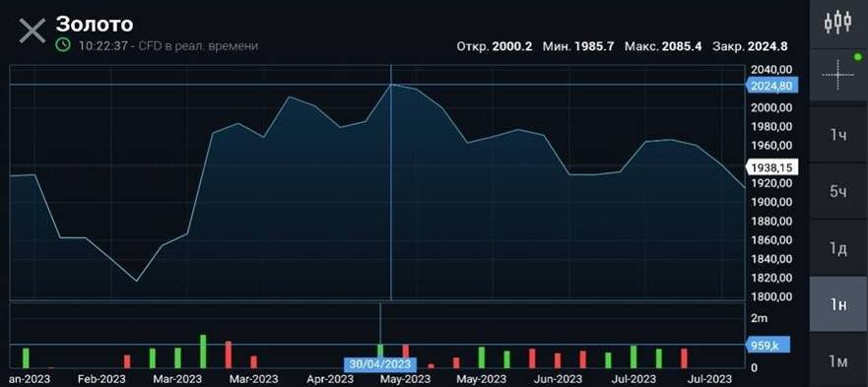Select the 1м monthly timeframe
The width and height of the screenshot is (868, 387).
(838, 361)
